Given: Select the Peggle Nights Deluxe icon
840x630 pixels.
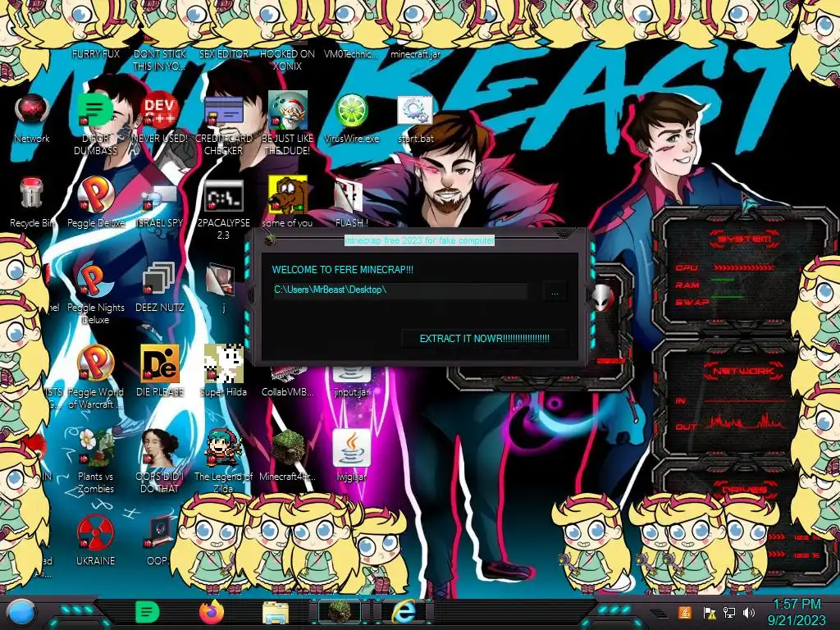Looking at the screenshot, I should 94,280.
